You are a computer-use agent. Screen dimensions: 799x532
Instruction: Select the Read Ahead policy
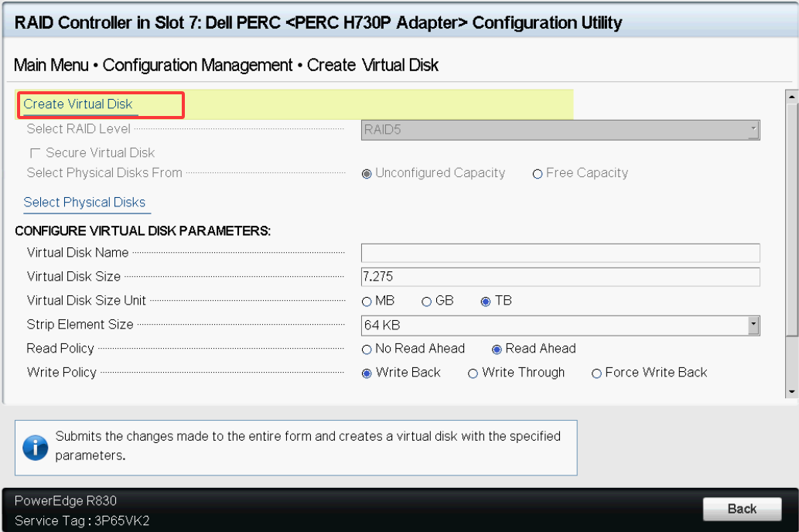coord(497,350)
